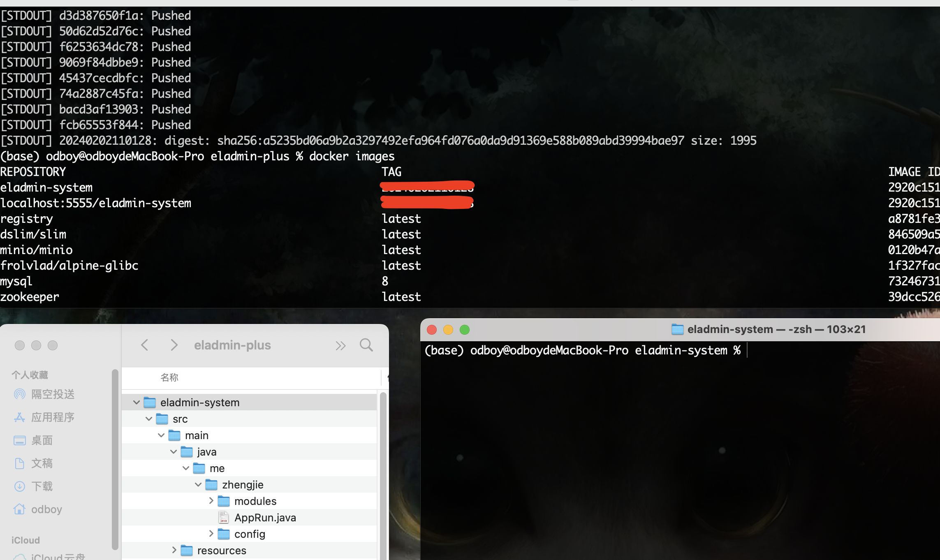This screenshot has height=560, width=940.
Task: Click the Finder back arrow
Action: [145, 345]
